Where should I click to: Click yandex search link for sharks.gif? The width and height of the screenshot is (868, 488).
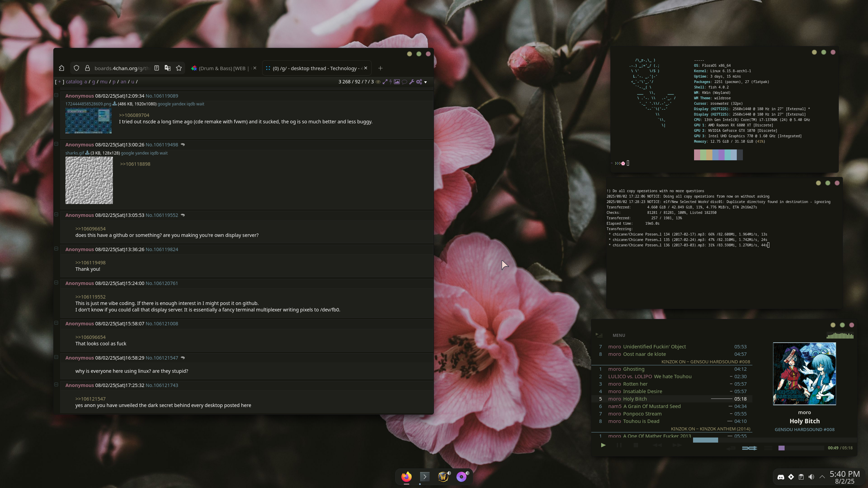click(x=142, y=153)
